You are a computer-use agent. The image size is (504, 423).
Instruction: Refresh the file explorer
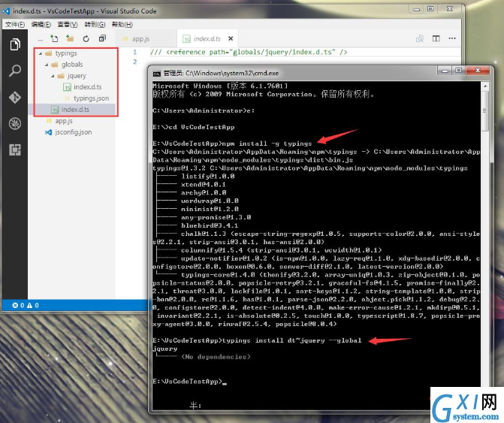click(86, 38)
